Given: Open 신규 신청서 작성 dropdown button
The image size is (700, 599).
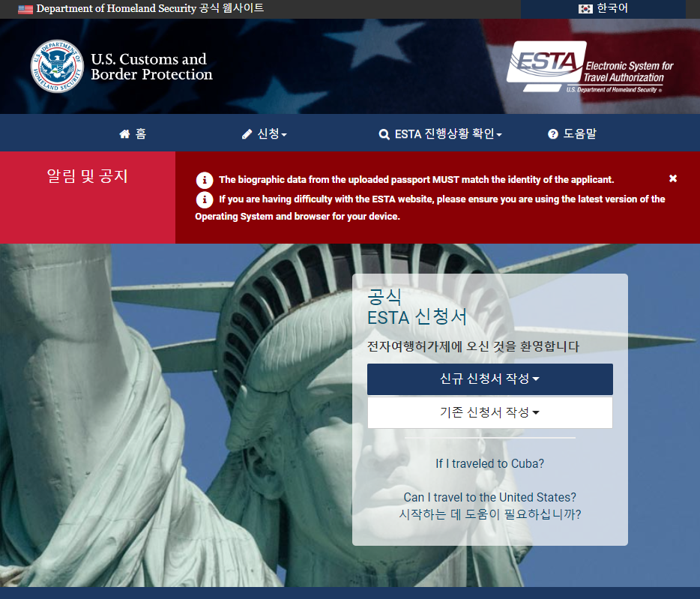Looking at the screenshot, I should 489,379.
